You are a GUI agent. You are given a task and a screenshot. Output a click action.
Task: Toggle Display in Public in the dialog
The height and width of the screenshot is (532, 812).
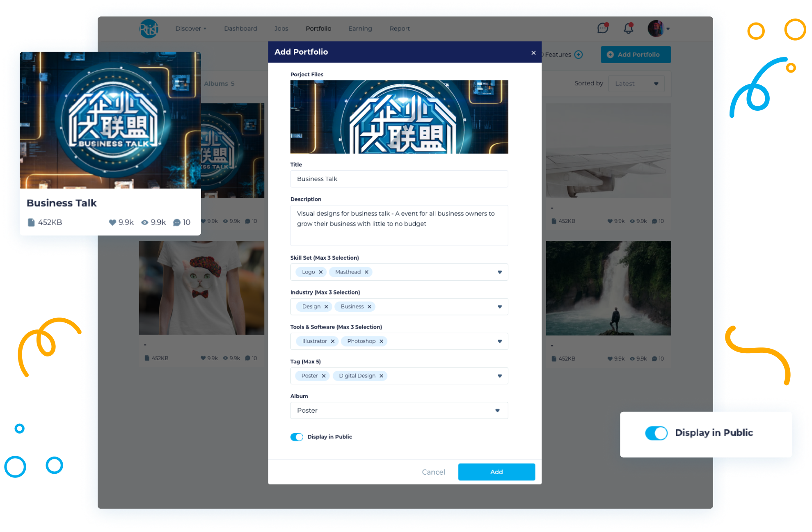(297, 437)
